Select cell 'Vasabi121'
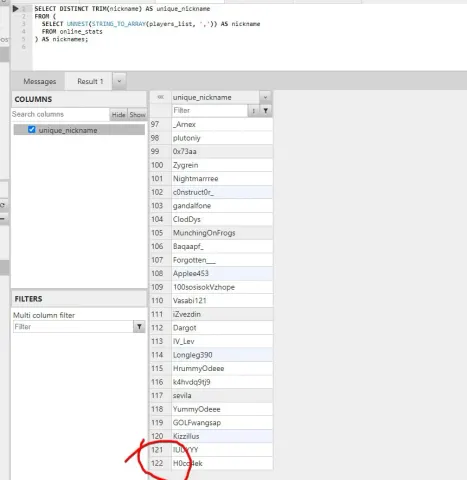The height and width of the screenshot is (480, 467). pos(222,301)
